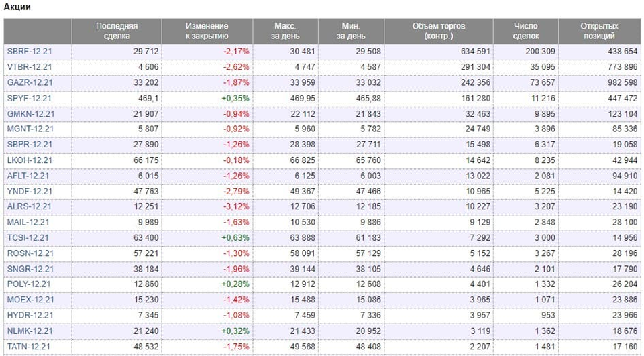This screenshot has height=356, width=644.
Task: Open the VTBR-12.21 contract link
Action: (x=30, y=66)
